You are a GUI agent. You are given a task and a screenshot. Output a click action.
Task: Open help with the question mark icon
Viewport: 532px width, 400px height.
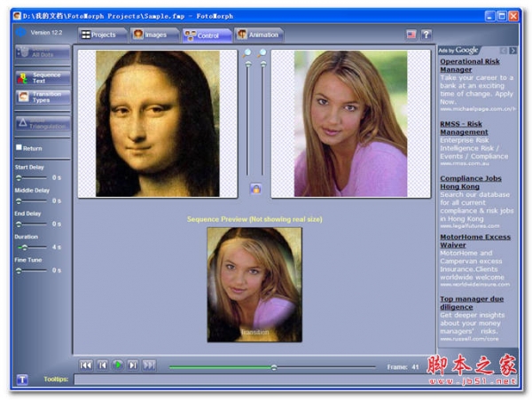(x=426, y=35)
